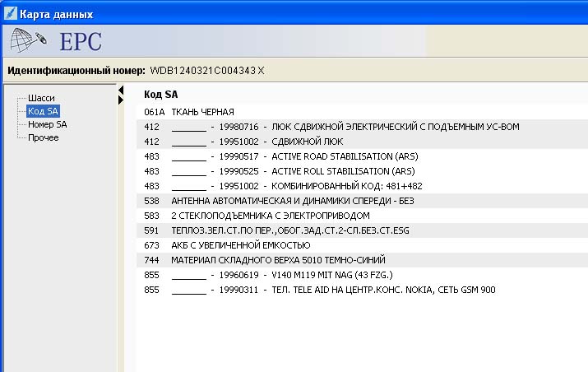The width and height of the screenshot is (588, 372).
Task: Expand panel with right-pointing splitter arrow
Action: click(x=121, y=100)
